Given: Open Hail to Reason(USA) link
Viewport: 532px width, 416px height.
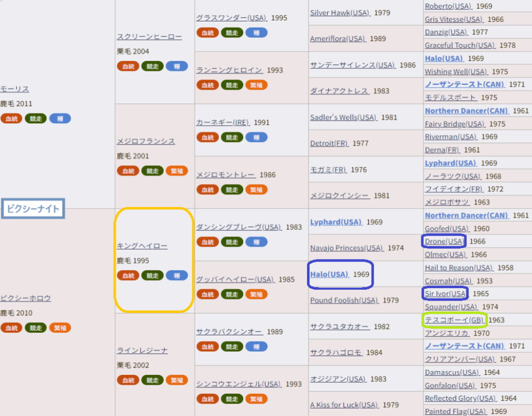Looking at the screenshot, I should tap(459, 268).
